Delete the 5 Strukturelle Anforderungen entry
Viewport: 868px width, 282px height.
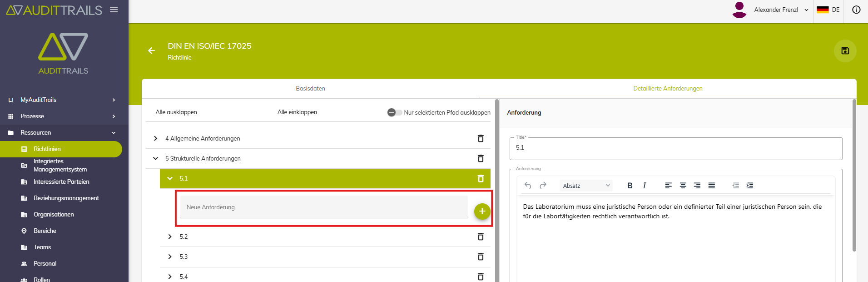tap(481, 158)
